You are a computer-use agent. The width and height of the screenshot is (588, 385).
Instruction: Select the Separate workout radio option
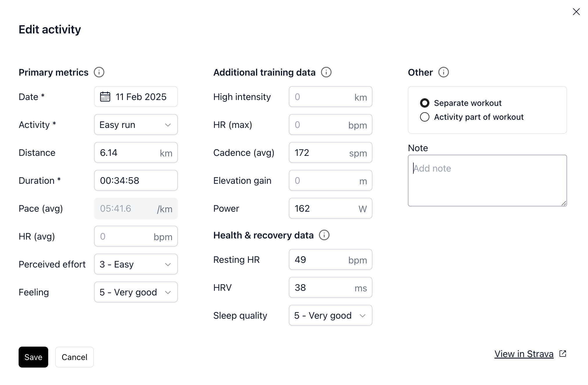(425, 103)
